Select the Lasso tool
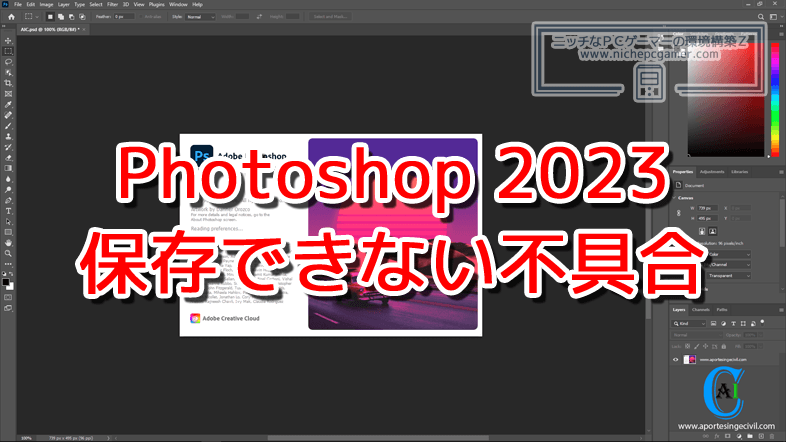 pos(8,62)
